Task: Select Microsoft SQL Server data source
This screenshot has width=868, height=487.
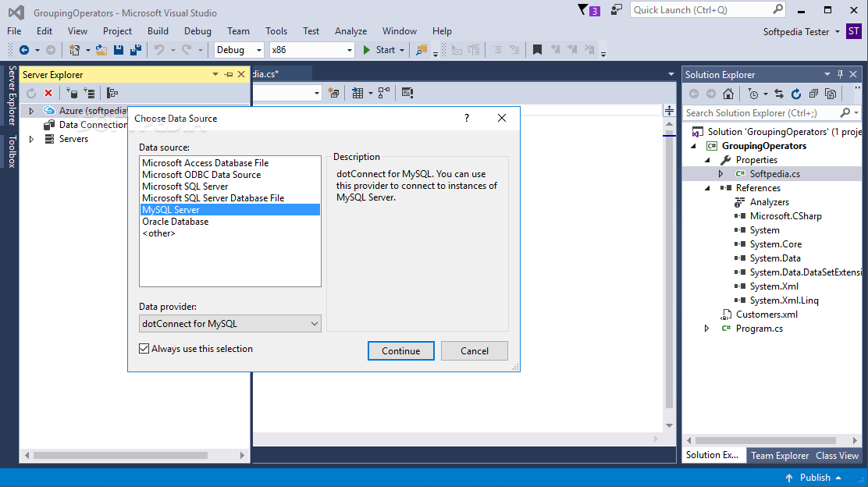Action: click(229, 187)
